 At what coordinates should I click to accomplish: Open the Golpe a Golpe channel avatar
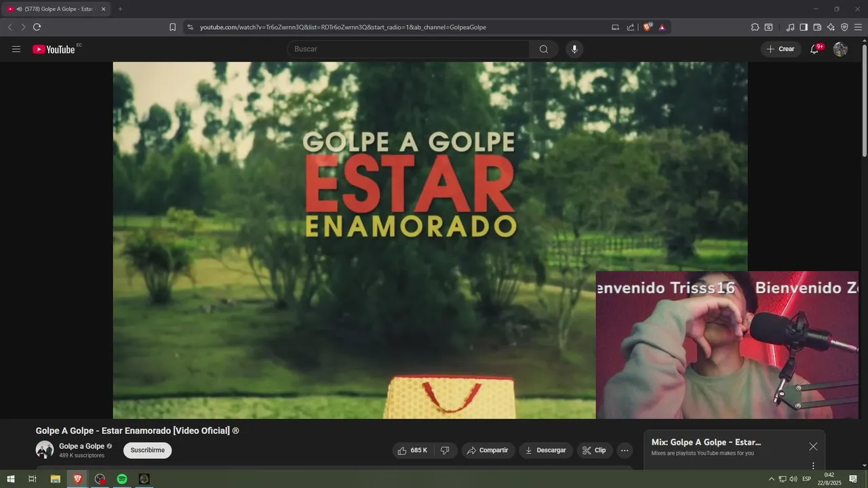click(x=45, y=449)
